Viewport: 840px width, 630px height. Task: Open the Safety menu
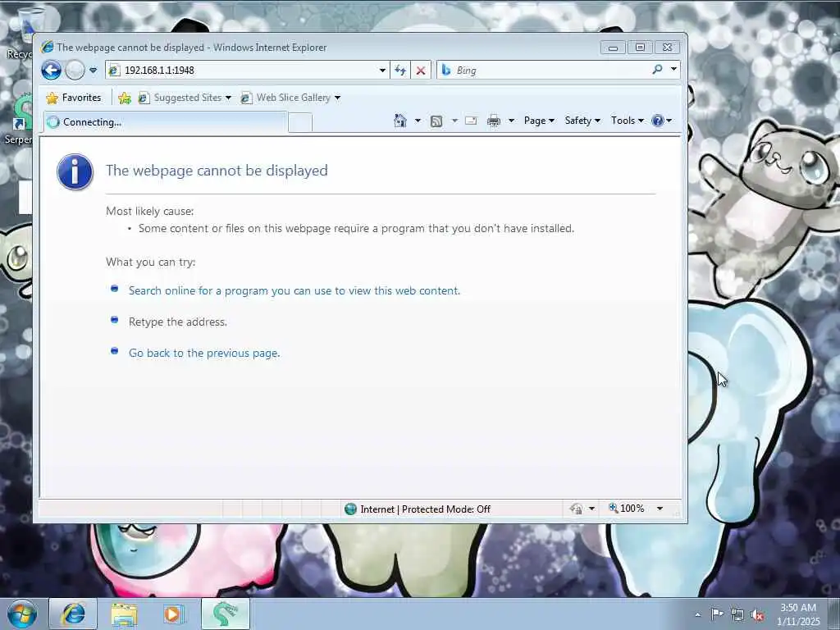pyautogui.click(x=582, y=121)
